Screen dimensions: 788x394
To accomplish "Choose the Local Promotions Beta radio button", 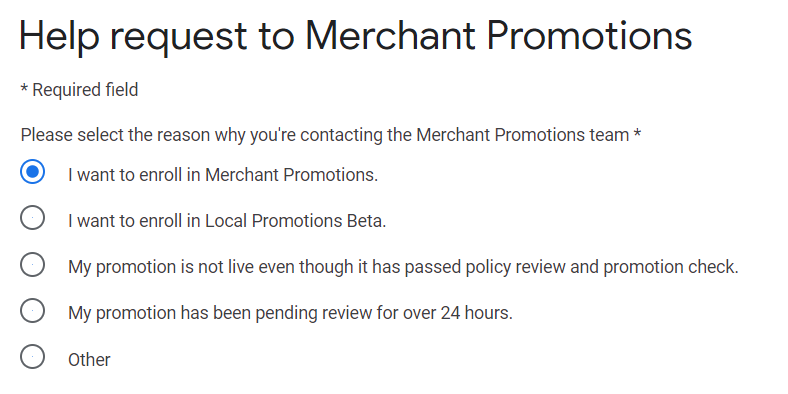I will (x=32, y=218).
